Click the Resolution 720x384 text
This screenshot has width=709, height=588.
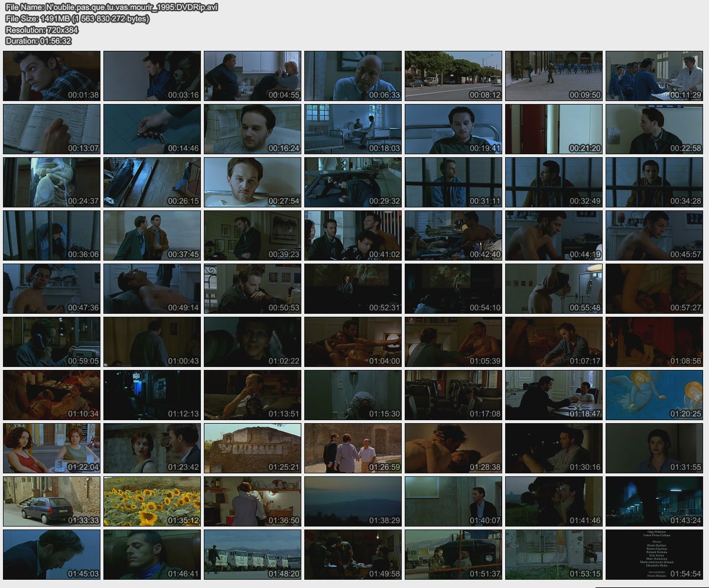pyautogui.click(x=41, y=30)
